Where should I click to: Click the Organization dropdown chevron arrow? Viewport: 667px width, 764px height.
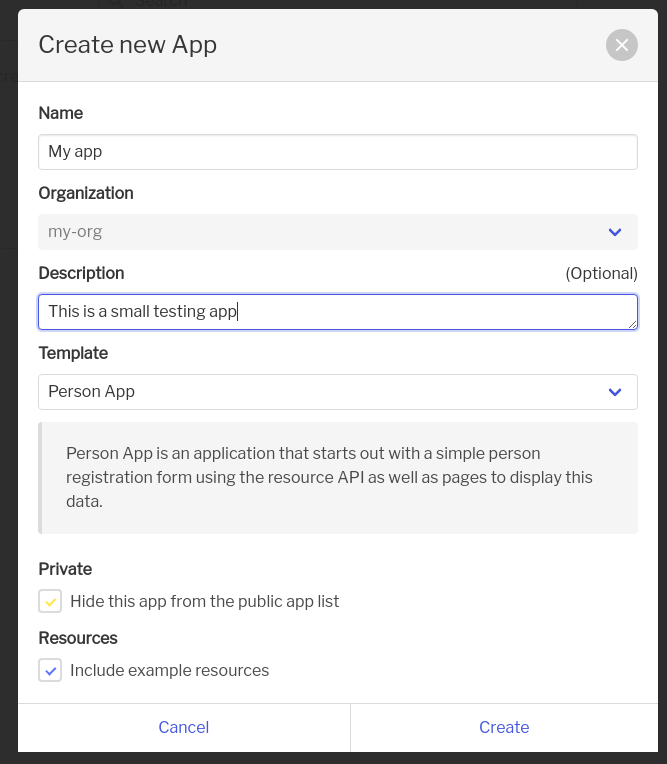615,232
